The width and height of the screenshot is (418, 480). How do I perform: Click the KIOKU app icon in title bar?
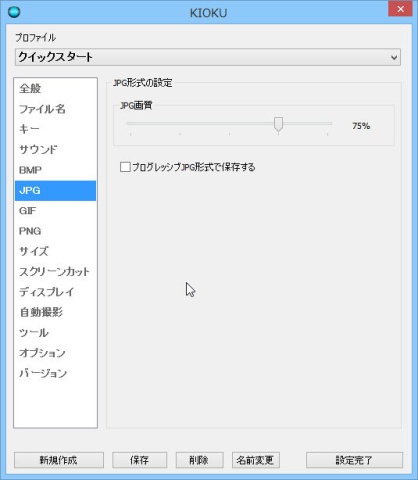tap(14, 12)
